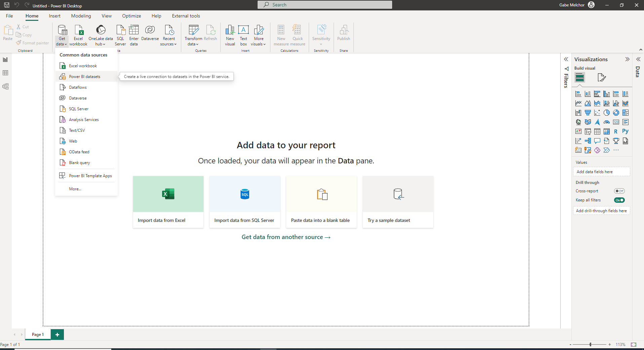Click Get data from another source link

(286, 237)
